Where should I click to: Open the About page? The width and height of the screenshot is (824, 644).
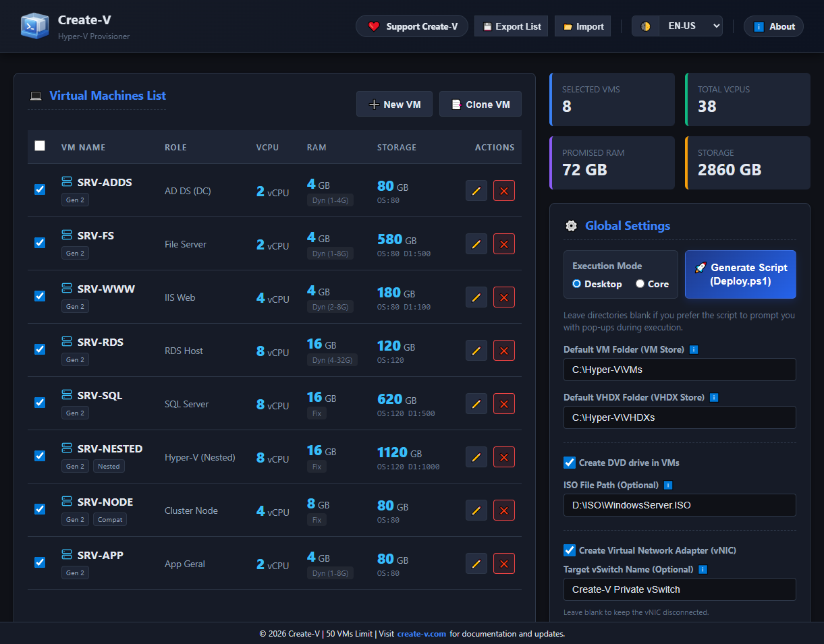tap(773, 26)
